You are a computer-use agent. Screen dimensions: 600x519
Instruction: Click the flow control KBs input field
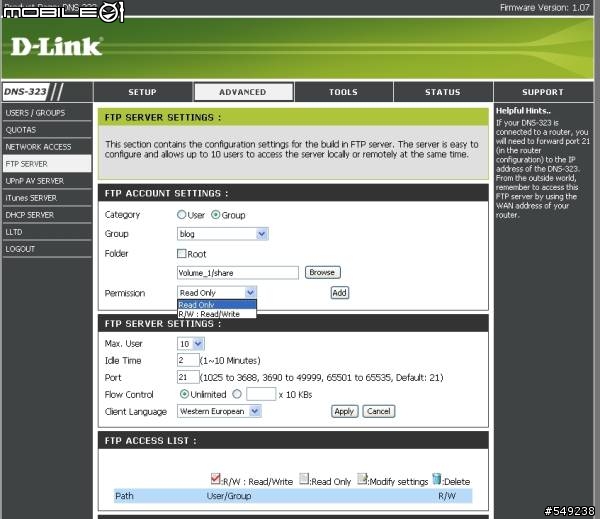[x=261, y=394]
